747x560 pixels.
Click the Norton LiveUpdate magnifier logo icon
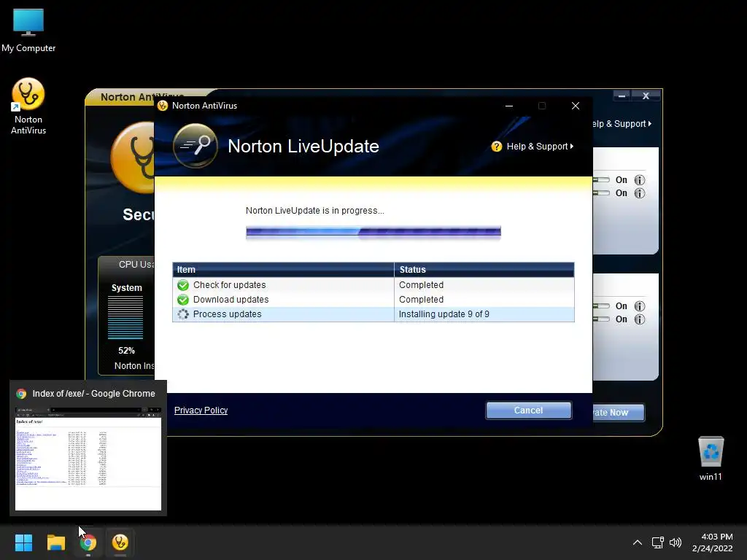tap(196, 145)
